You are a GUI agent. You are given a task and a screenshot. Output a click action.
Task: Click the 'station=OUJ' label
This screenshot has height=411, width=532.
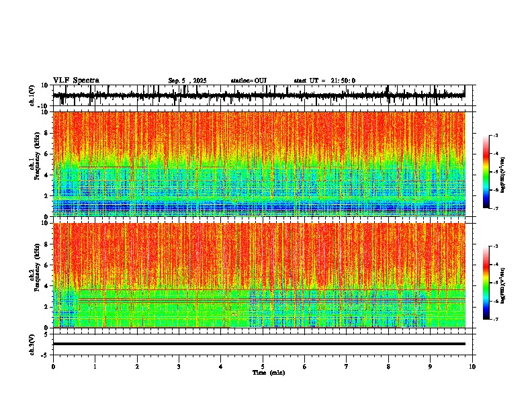tap(249, 81)
